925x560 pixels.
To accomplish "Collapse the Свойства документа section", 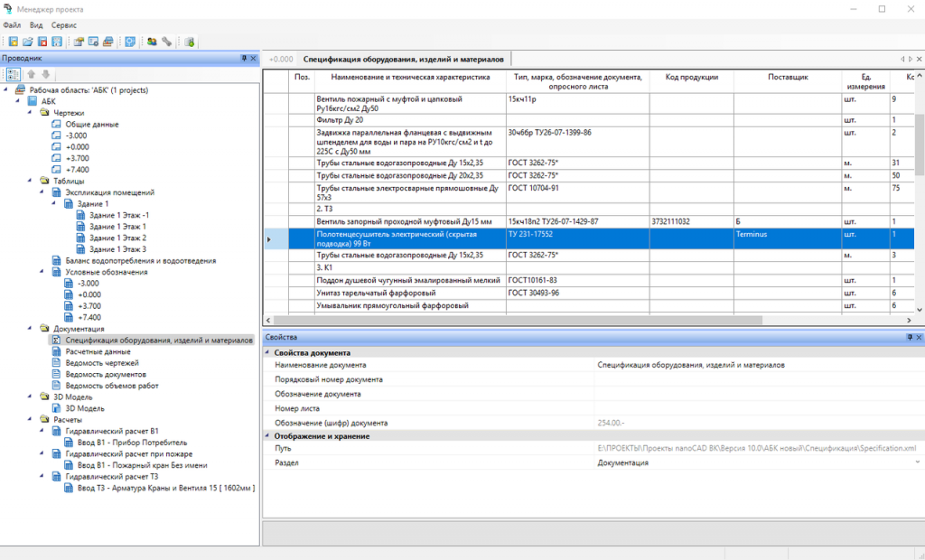I will click(x=267, y=352).
